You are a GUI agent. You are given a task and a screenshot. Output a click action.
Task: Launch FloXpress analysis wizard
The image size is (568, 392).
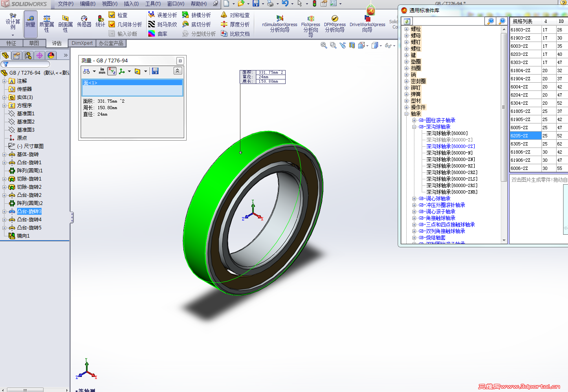[x=310, y=26]
